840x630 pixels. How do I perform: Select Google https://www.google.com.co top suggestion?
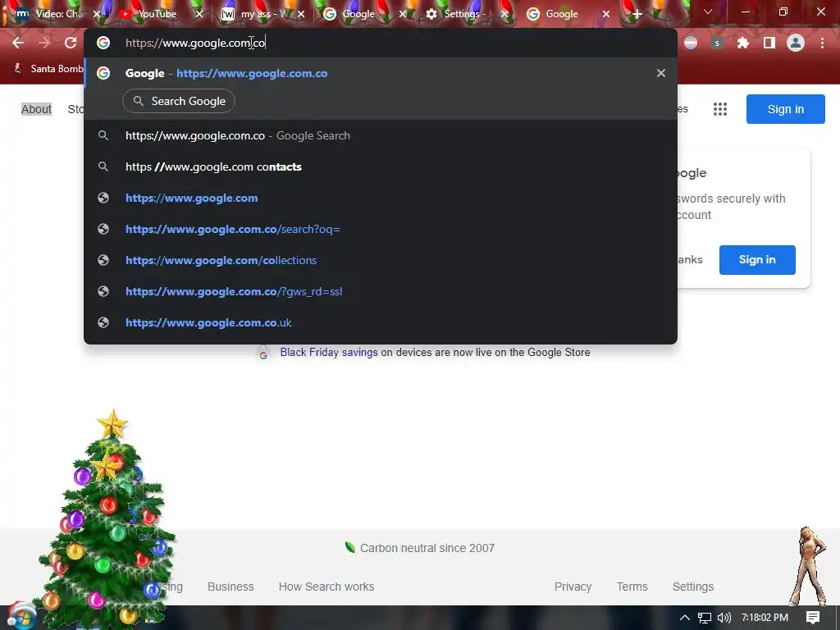tap(381, 73)
